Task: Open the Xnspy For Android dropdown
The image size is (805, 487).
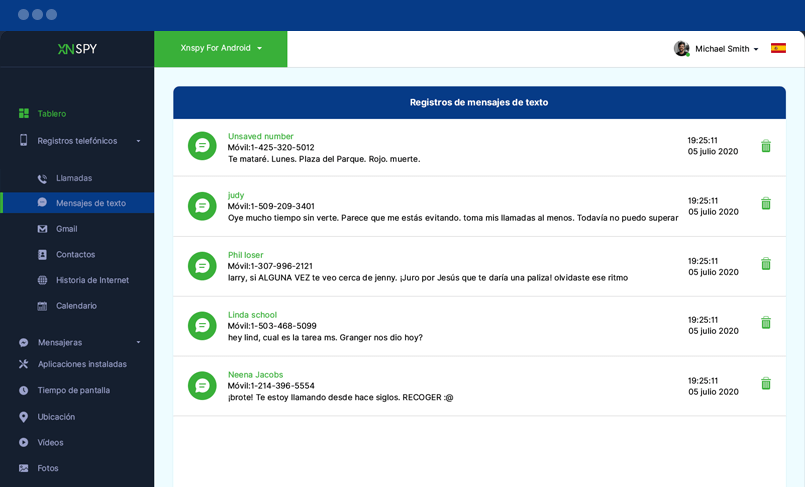Action: pos(221,48)
